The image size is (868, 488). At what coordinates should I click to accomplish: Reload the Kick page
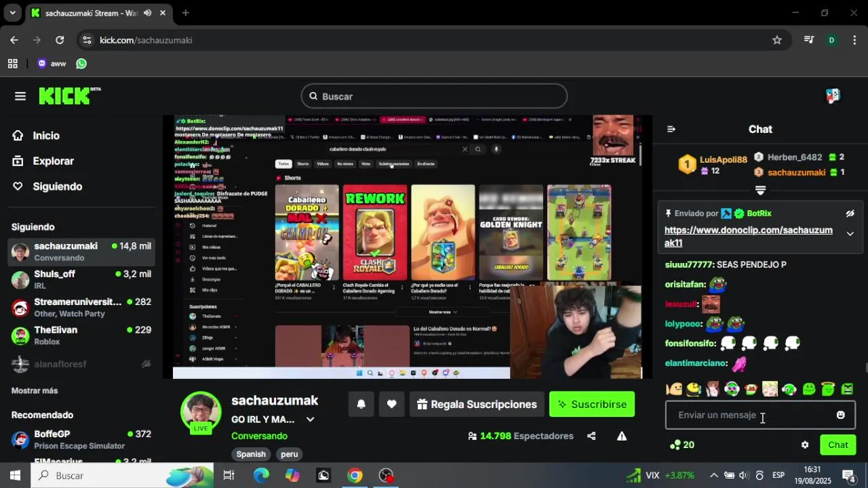pyautogui.click(x=60, y=40)
